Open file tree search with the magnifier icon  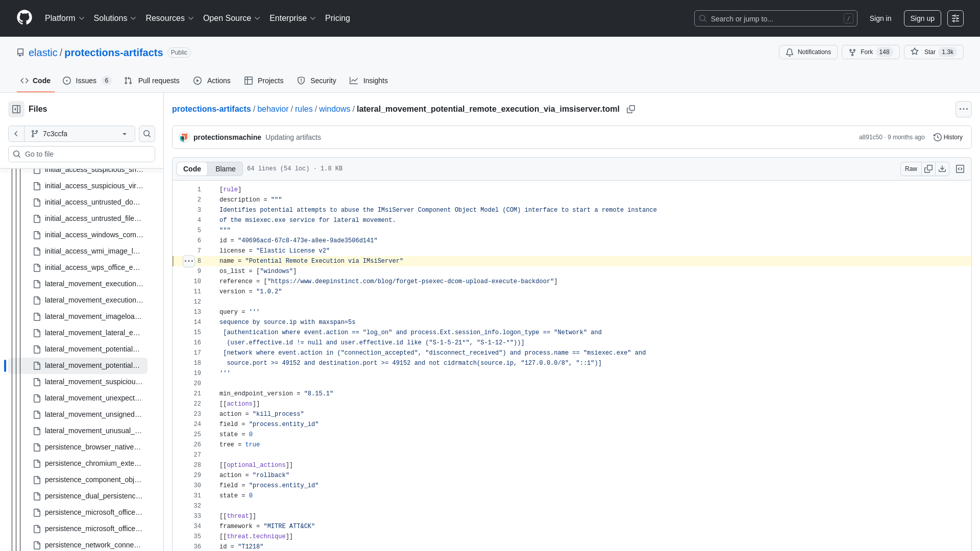click(147, 134)
